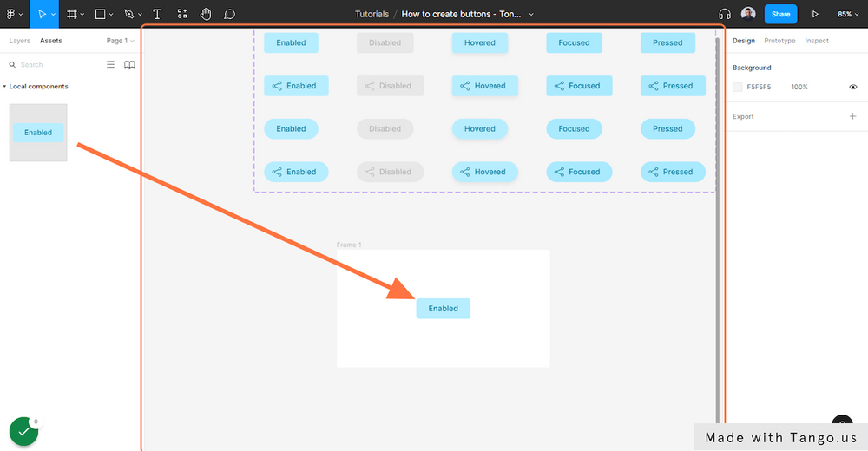Viewport: 868px width, 451px height.
Task: Click the blue Share button
Action: pos(780,14)
